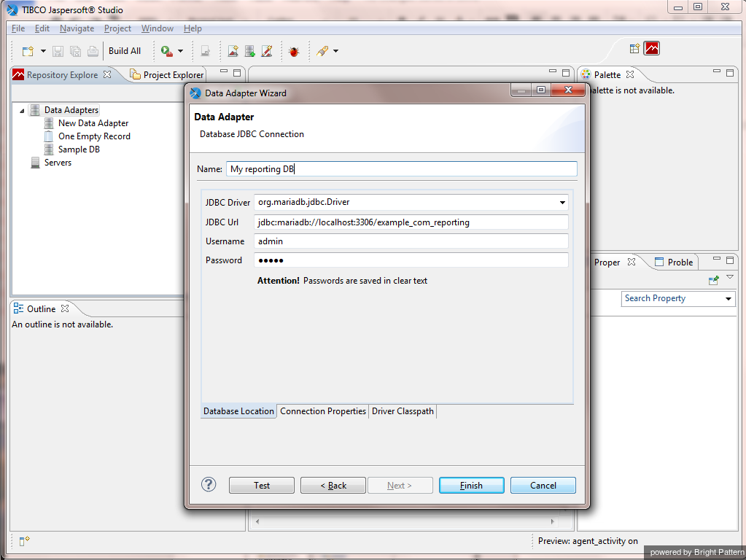Click the Finish button
Screen dimensions: 746x560
coord(472,486)
